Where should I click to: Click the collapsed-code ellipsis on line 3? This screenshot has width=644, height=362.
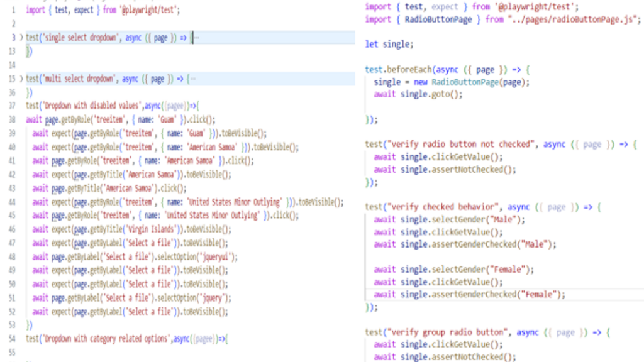197,38
